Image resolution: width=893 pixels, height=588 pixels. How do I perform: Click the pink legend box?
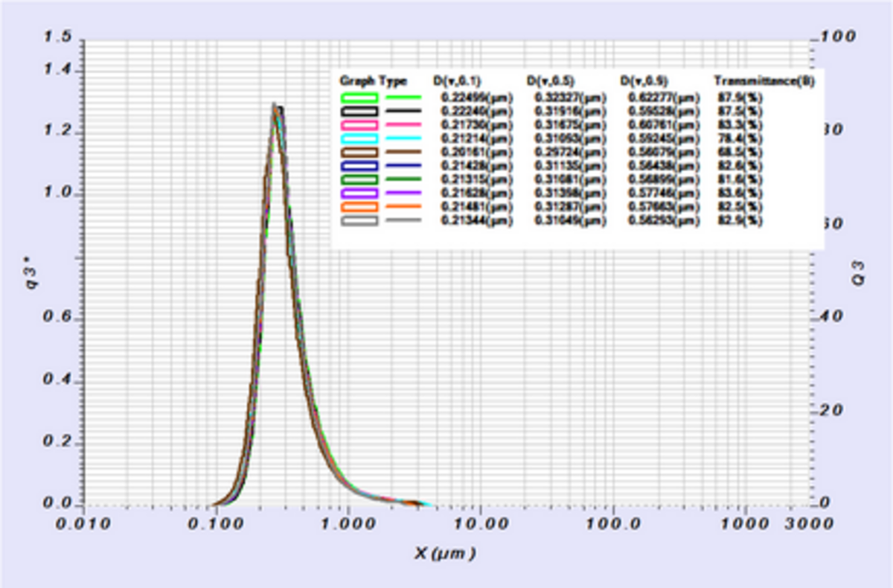coord(360,124)
